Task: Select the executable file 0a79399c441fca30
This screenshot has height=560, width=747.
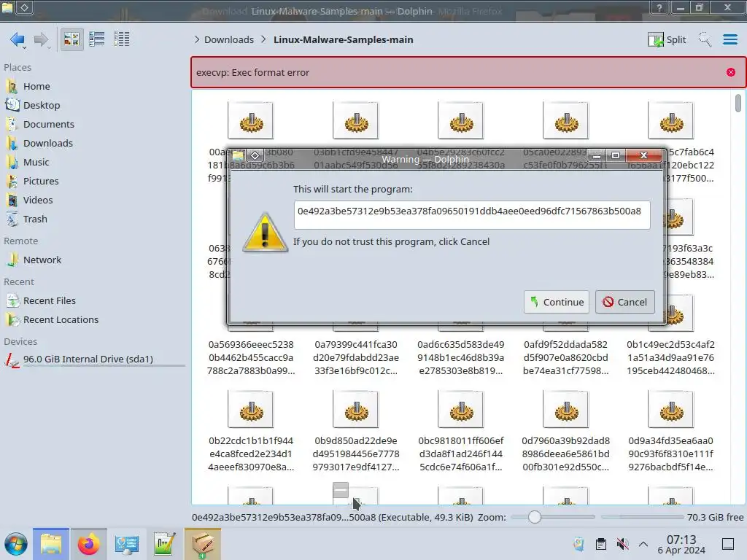Action: coord(356,357)
